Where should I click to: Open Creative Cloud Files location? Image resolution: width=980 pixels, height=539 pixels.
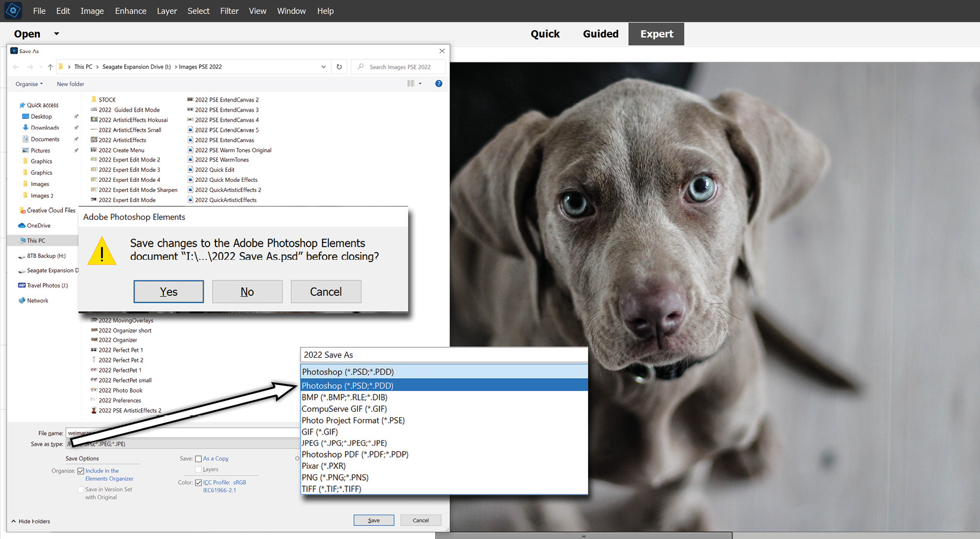coord(48,210)
